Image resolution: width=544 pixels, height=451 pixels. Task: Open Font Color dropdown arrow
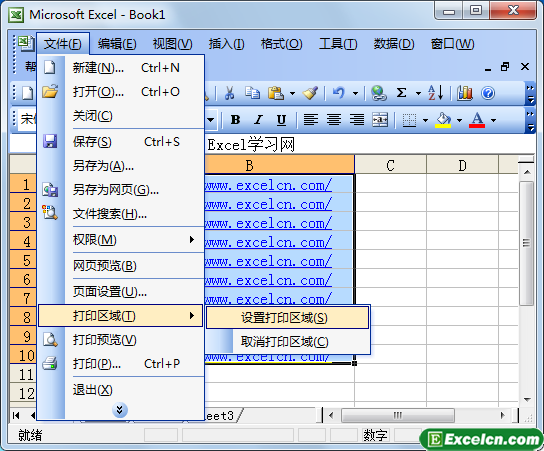tap(493, 120)
